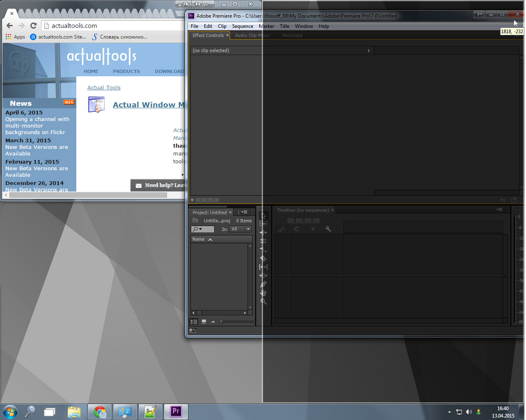Switch project panel to icon view
The width and height of the screenshot is (526, 420).
pyautogui.click(x=204, y=322)
